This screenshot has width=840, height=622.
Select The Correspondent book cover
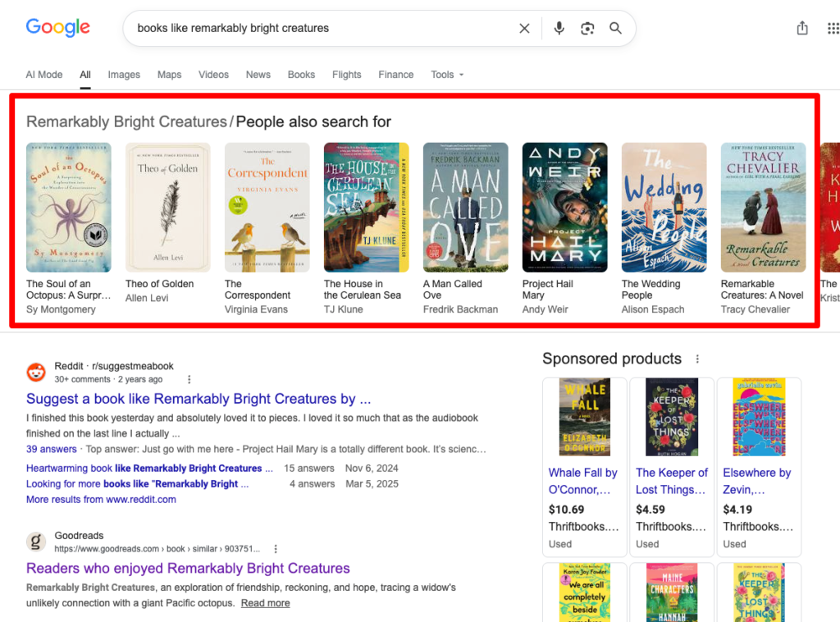[x=267, y=208]
